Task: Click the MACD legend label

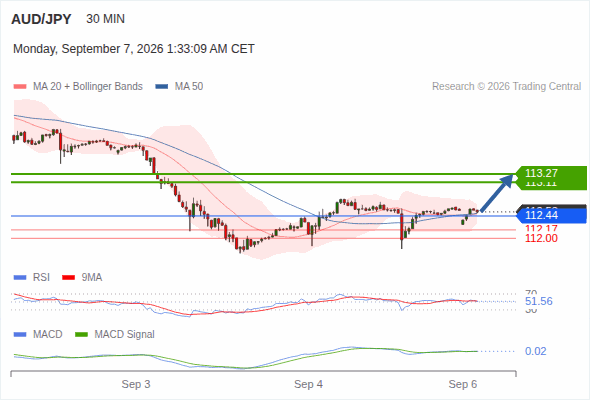Action: (x=48, y=335)
